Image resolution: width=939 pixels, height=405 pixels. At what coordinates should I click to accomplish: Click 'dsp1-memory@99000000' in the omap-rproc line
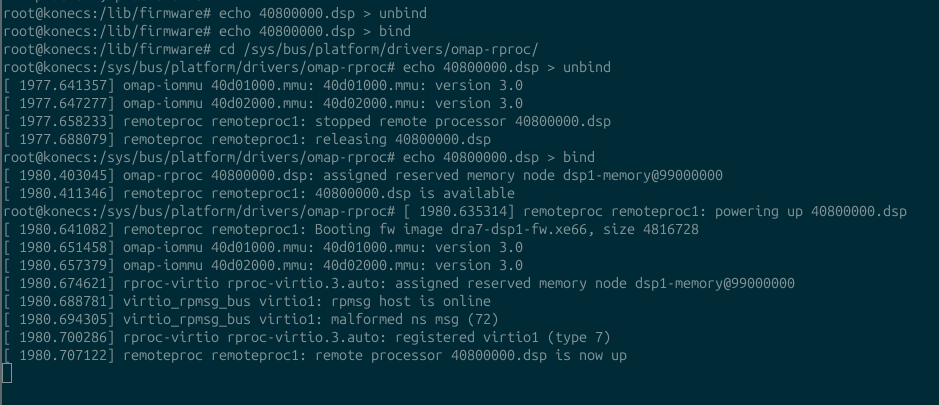(x=643, y=176)
